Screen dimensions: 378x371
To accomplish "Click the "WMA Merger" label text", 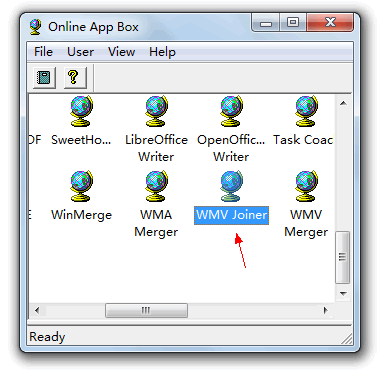I will (x=156, y=223).
